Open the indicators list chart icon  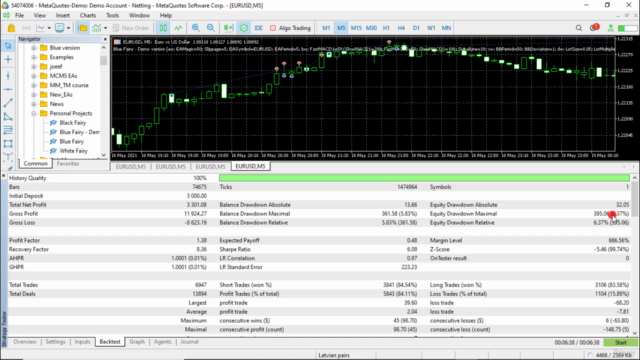point(97,28)
